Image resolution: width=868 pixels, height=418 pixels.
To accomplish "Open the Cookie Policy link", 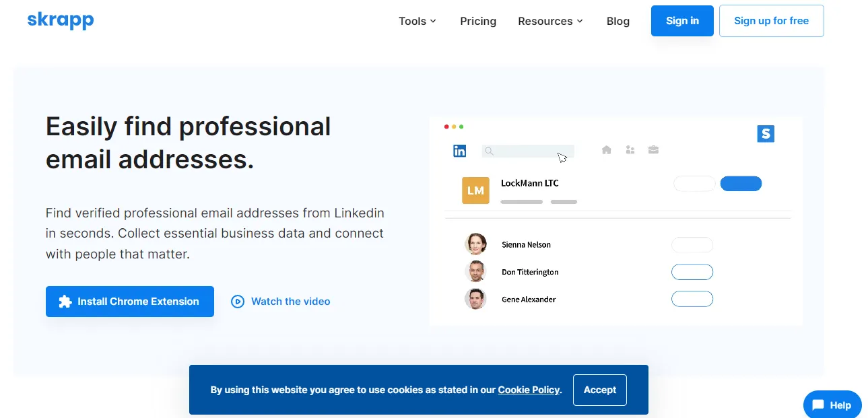I will [x=529, y=390].
